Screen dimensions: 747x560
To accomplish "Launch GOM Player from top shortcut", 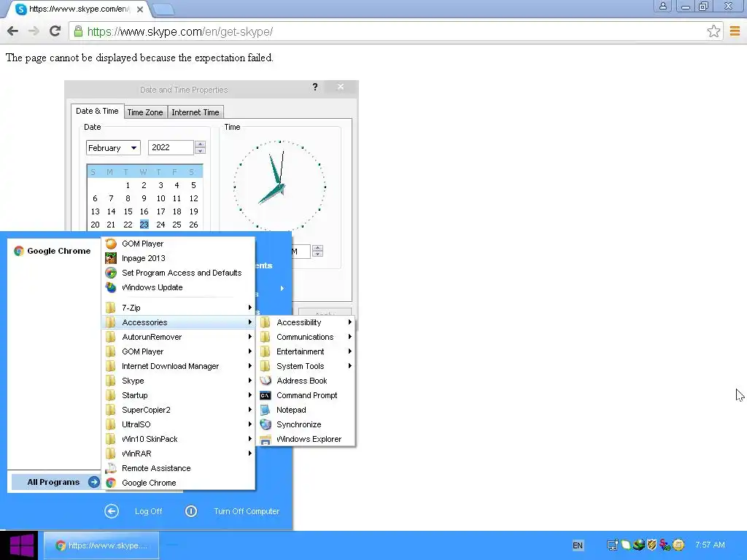I will point(179,244).
